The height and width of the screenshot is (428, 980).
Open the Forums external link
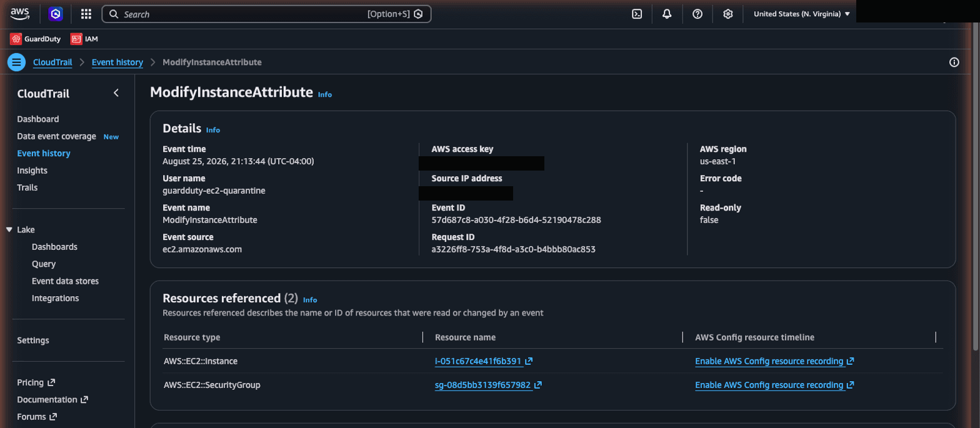[37, 417]
